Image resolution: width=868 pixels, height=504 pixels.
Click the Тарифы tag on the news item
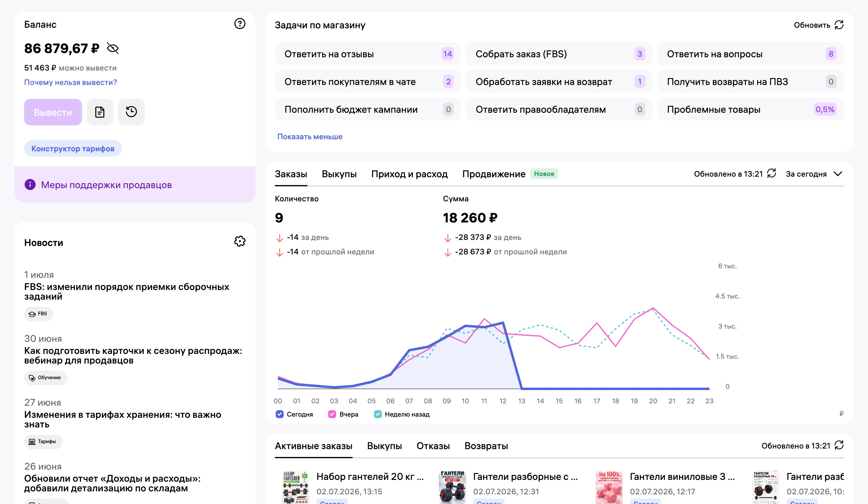[43, 442]
